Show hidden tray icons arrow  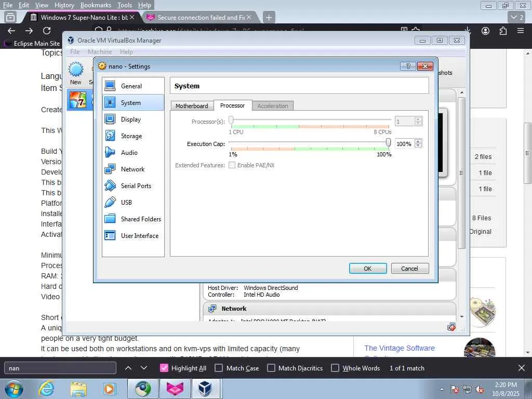point(442,390)
